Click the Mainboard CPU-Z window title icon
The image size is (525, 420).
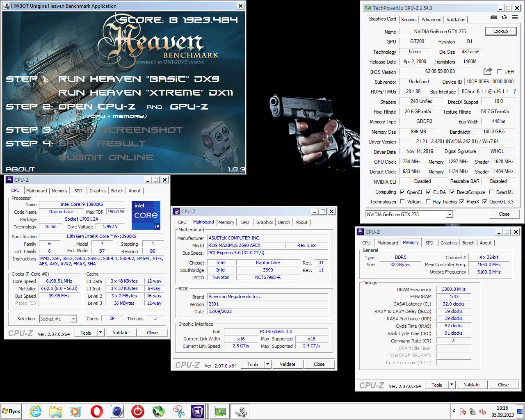coord(177,211)
